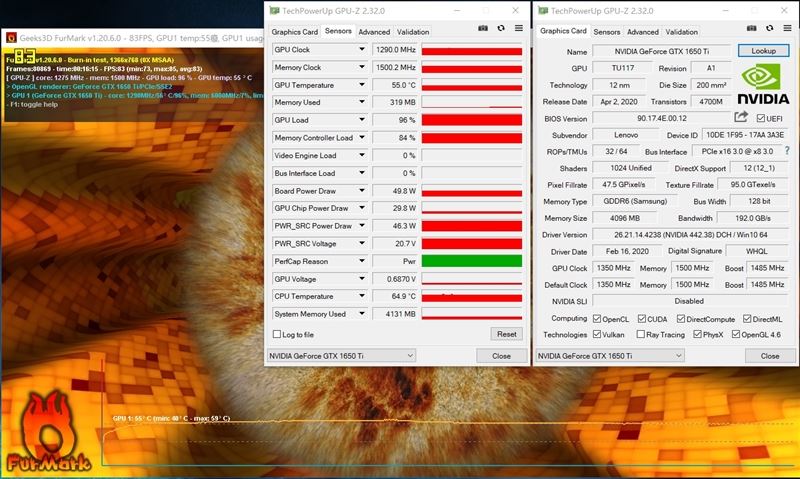
Task: Click FurMark app icon in title bar
Action: (x=11, y=38)
